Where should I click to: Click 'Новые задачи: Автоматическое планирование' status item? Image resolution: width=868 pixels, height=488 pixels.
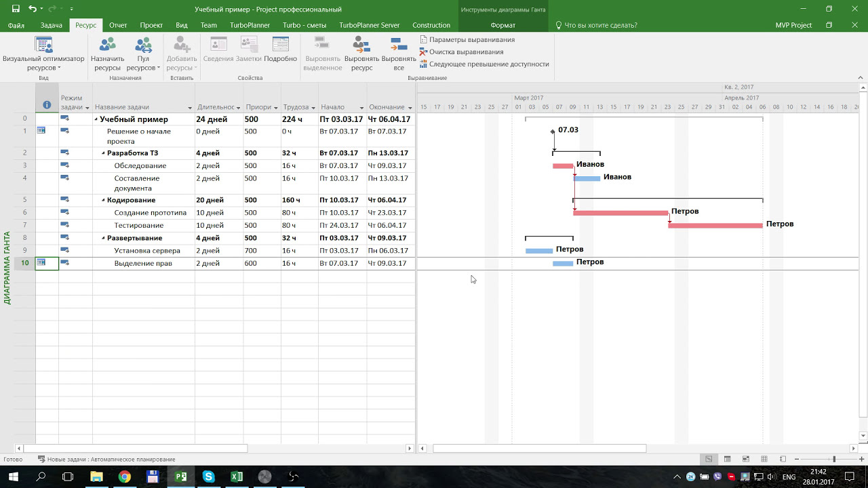106,460
